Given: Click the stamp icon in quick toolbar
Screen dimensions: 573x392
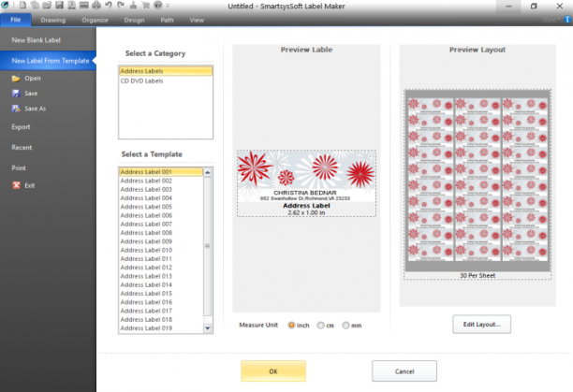Looking at the screenshot, I should (133, 5).
